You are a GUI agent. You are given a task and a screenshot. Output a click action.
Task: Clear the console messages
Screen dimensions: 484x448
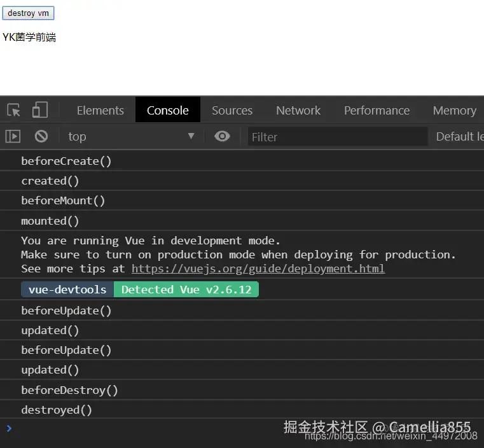point(41,136)
